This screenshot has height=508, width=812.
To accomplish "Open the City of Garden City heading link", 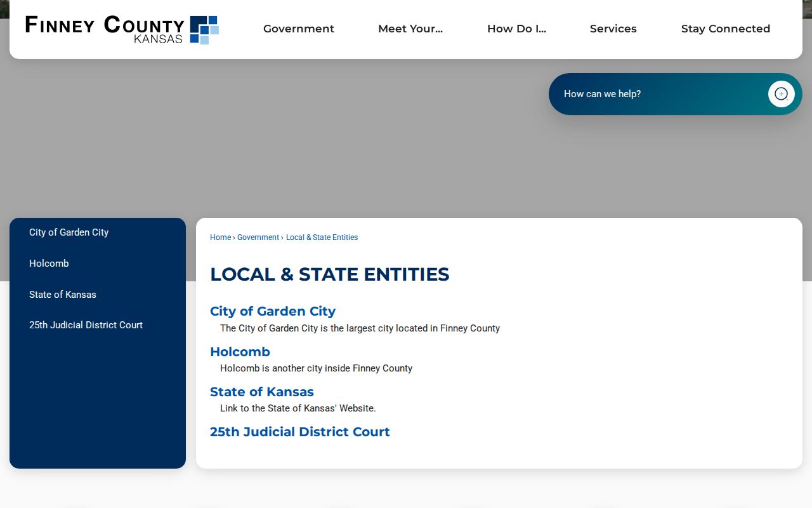I will [273, 311].
